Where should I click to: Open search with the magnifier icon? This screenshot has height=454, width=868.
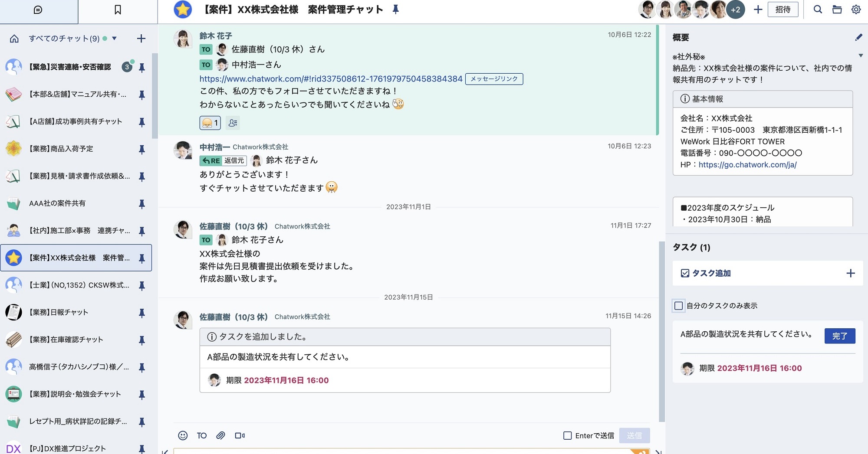click(x=818, y=10)
